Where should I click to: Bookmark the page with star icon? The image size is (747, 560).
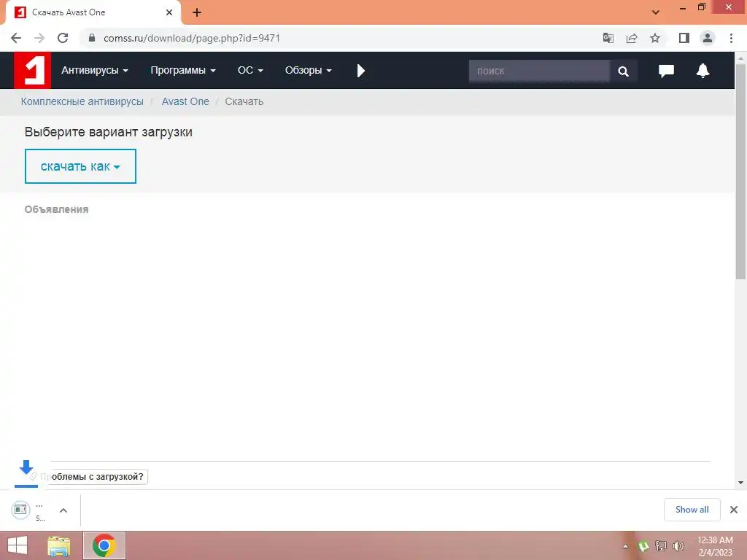point(655,38)
